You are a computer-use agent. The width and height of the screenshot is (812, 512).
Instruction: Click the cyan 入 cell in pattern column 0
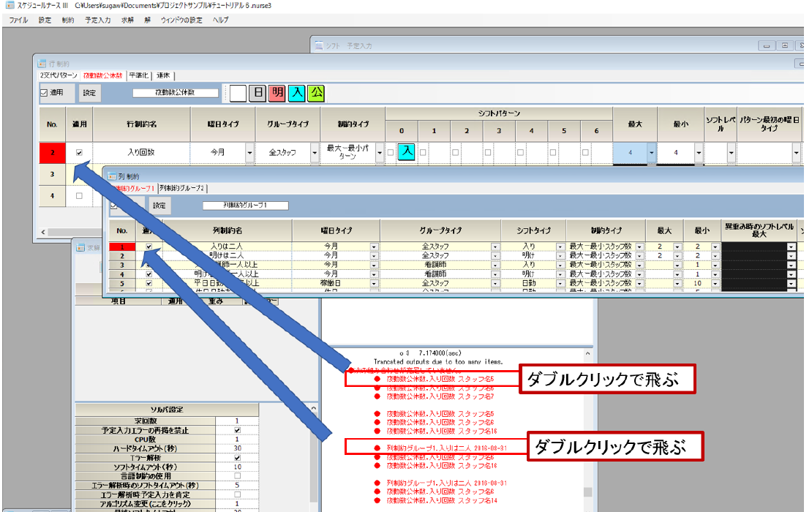tap(407, 152)
